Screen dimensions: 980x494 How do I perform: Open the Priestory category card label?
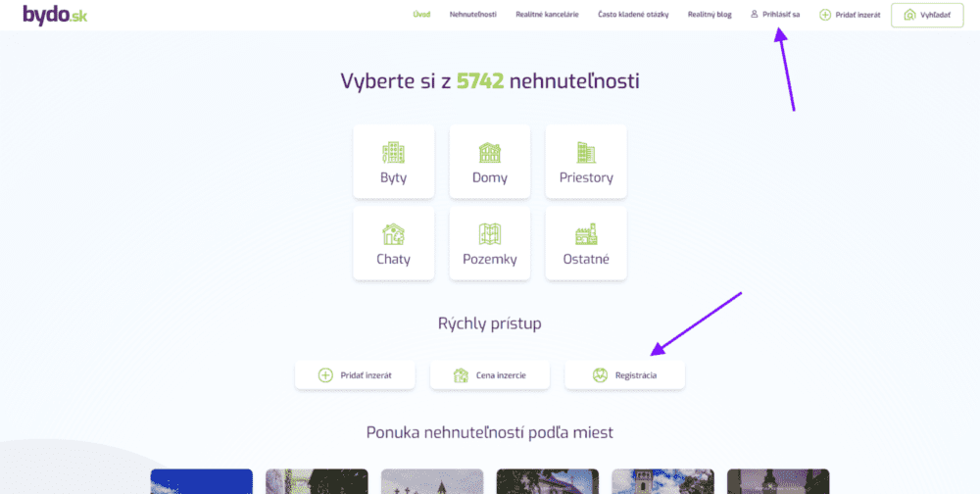pyautogui.click(x=586, y=177)
